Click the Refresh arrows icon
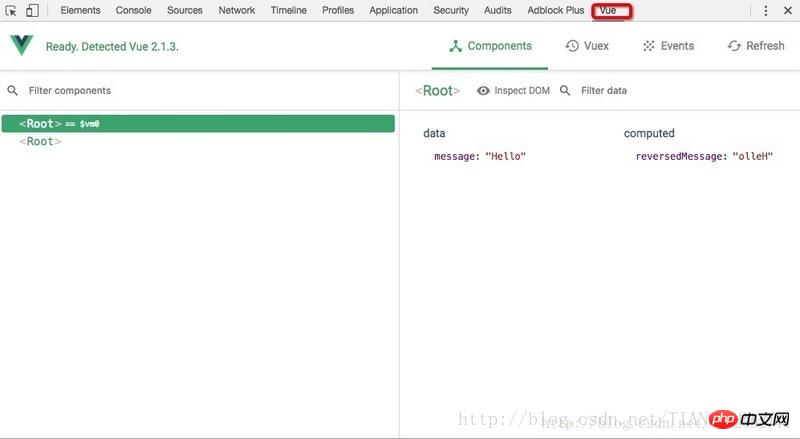The image size is (800, 439). tap(734, 46)
